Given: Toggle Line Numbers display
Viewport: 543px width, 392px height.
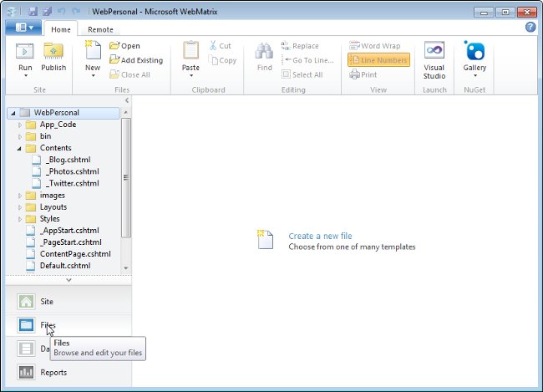Looking at the screenshot, I should point(379,60).
